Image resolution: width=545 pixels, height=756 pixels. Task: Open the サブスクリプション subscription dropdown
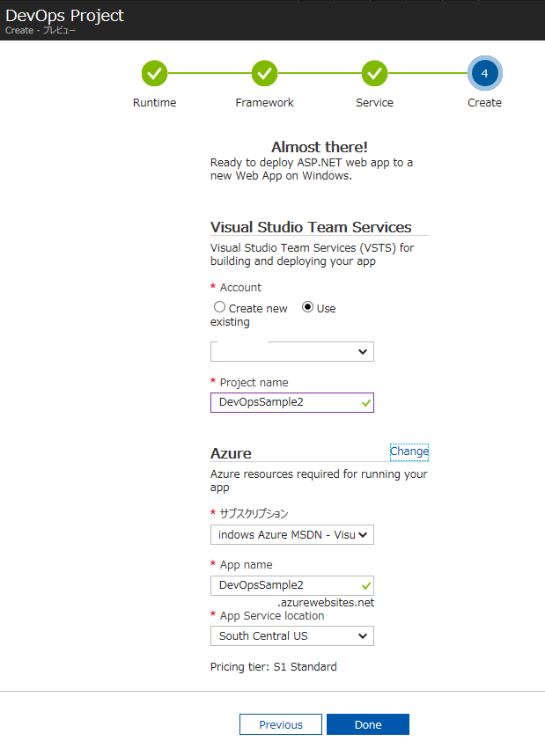tap(292, 535)
